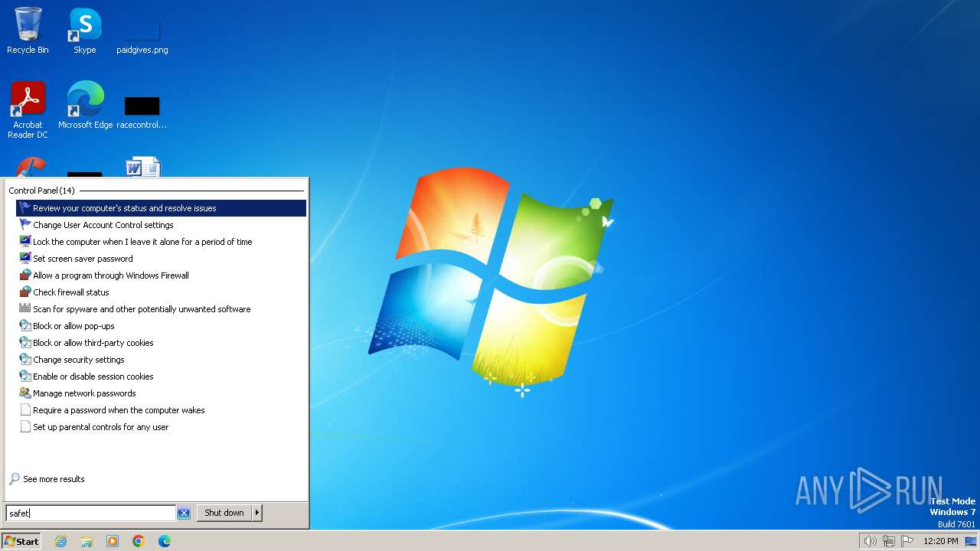The width and height of the screenshot is (980, 551).
Task: Select Lock the computer when left alone result
Action: point(161,242)
